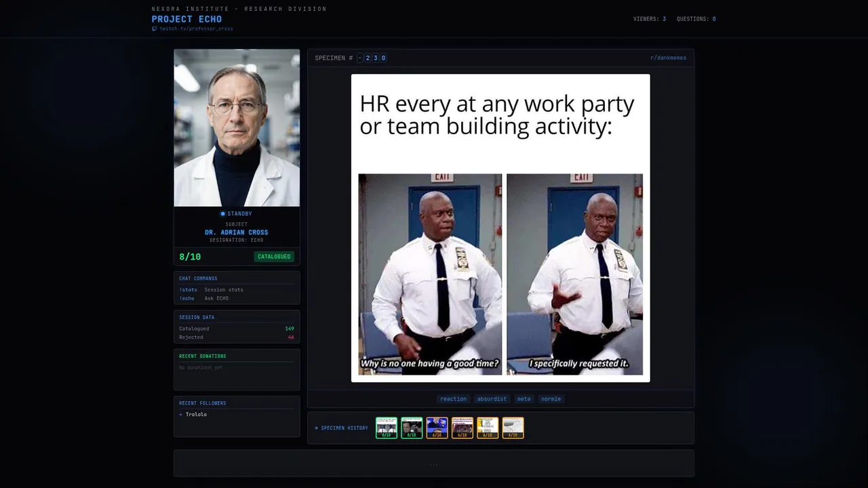Click the SPECIMEN HISTORY bullet icon
Screen dimensions: 868x488
pyautogui.click(x=316, y=428)
